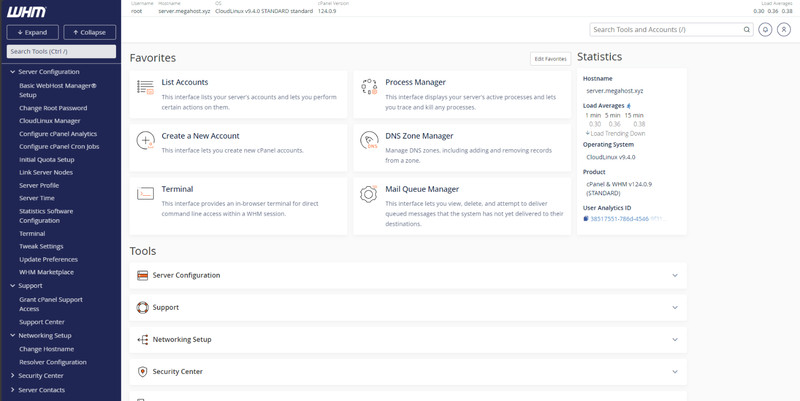Click the Edit Favorites button
This screenshot has width=800, height=401.
pyautogui.click(x=551, y=59)
